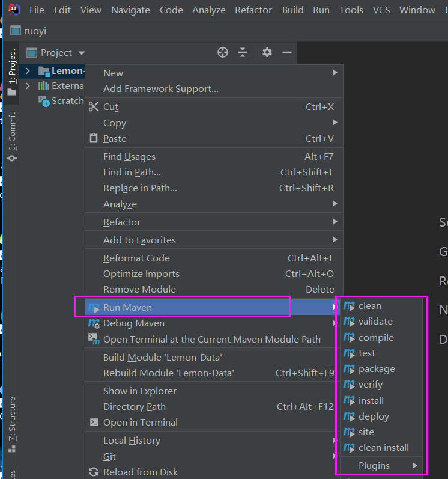Screen dimensions: 448x479
Task: Click the collapse all icon in Project panel
Action: click(x=243, y=53)
